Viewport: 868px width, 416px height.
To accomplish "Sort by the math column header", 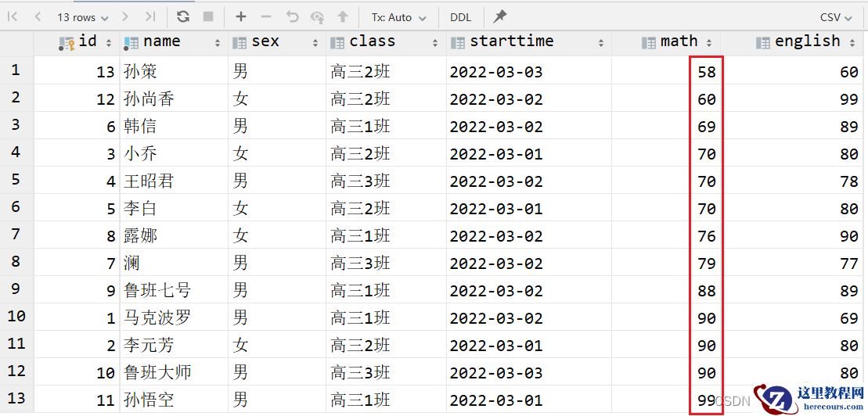I will point(678,42).
